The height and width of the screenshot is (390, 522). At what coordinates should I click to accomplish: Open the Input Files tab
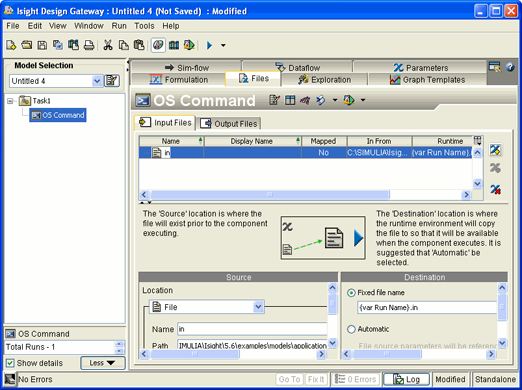[x=165, y=123]
